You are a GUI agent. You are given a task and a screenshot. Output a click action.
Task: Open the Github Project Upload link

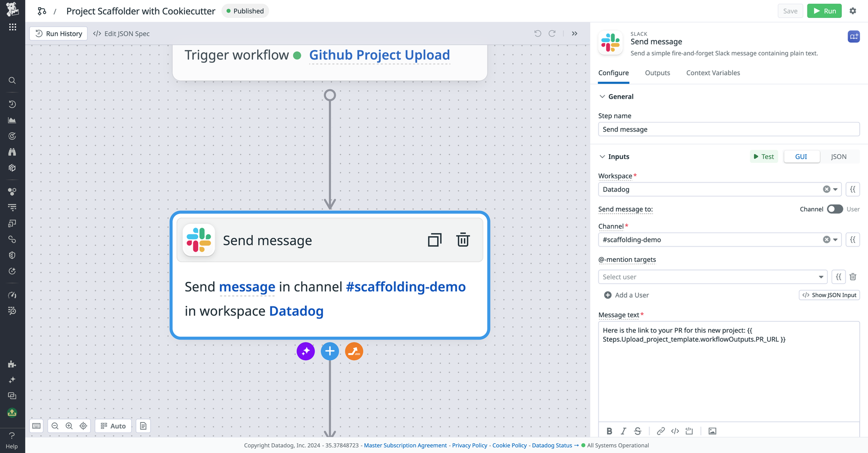point(379,55)
